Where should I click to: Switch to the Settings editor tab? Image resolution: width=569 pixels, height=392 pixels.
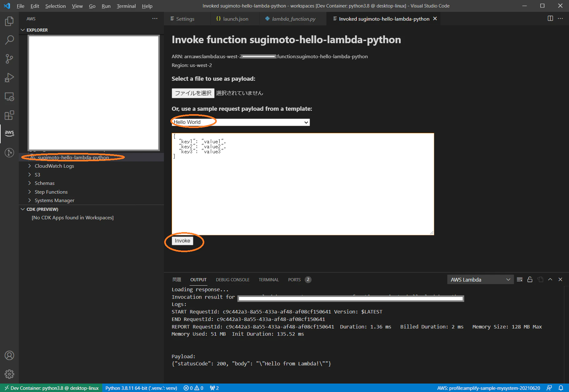coord(187,19)
